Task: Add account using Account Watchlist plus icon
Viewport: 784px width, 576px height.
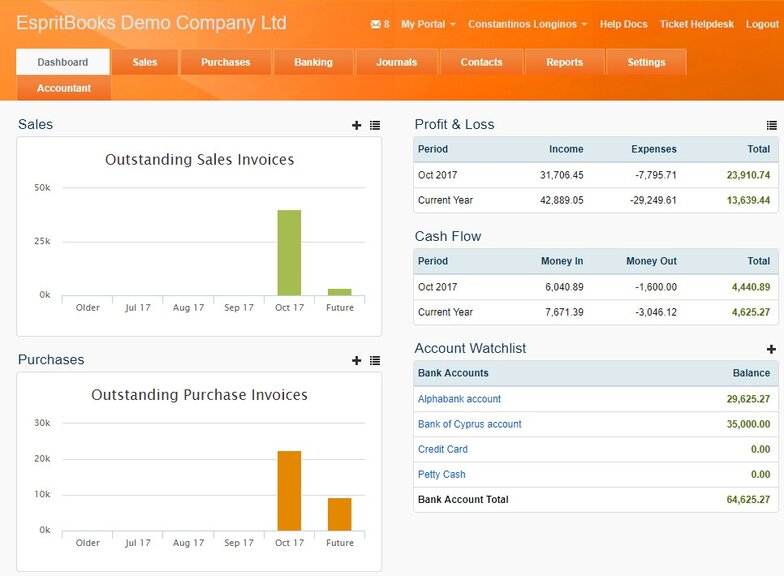Action: 771,349
